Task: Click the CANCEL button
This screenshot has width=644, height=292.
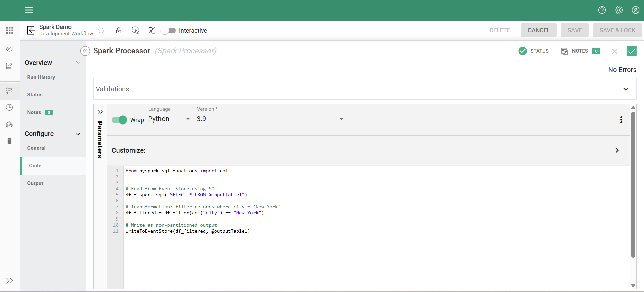Action: tap(538, 30)
